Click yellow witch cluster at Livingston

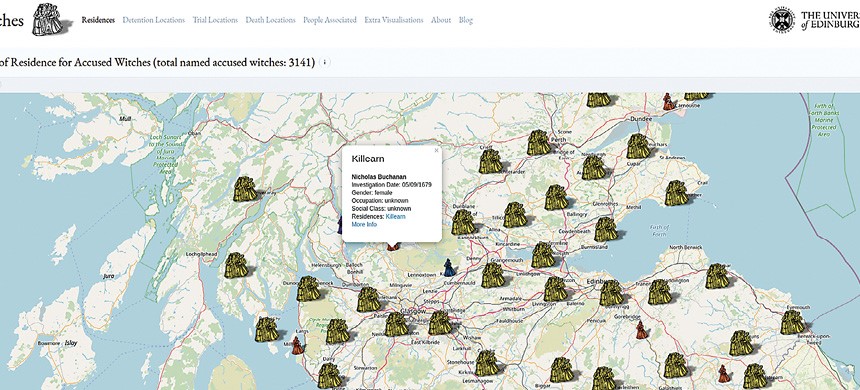556,289
